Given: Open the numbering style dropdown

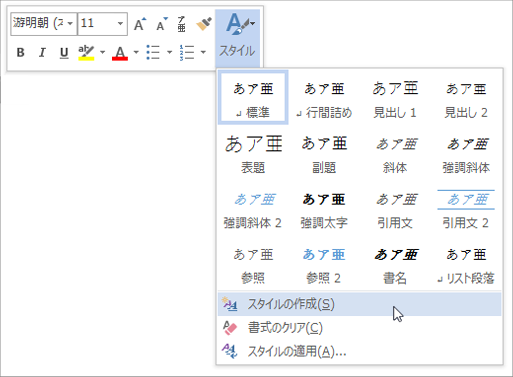Looking at the screenshot, I should pos(203,52).
